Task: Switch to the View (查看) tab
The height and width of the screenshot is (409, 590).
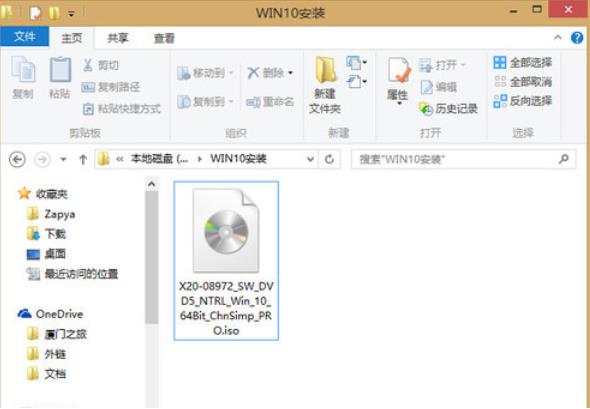Action: pos(164,38)
